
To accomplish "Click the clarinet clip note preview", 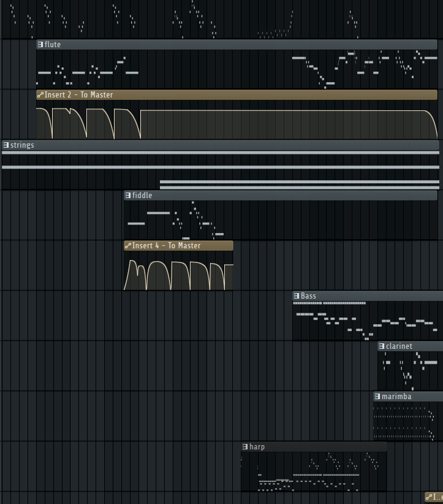I will pos(411,371).
